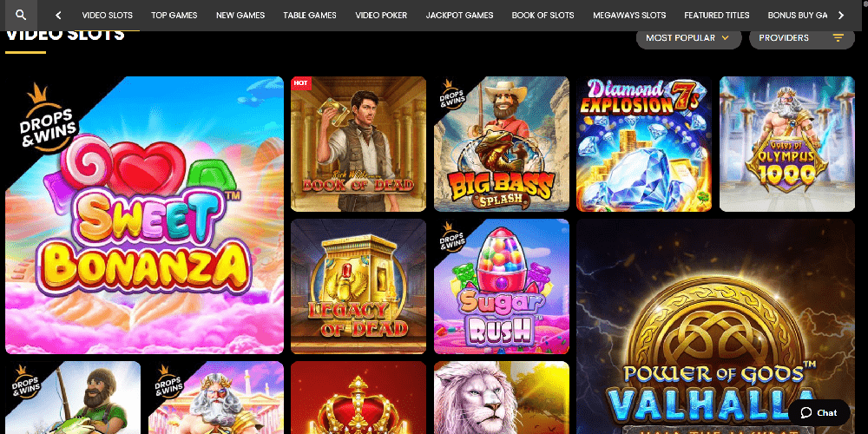Image resolution: width=868 pixels, height=434 pixels.
Task: Click the right arrow in category bar
Action: [841, 16]
